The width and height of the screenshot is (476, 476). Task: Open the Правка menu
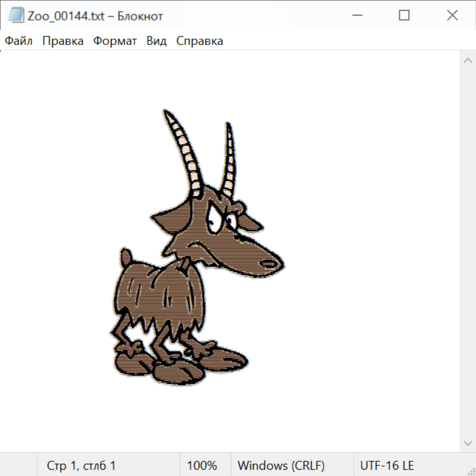coord(62,41)
